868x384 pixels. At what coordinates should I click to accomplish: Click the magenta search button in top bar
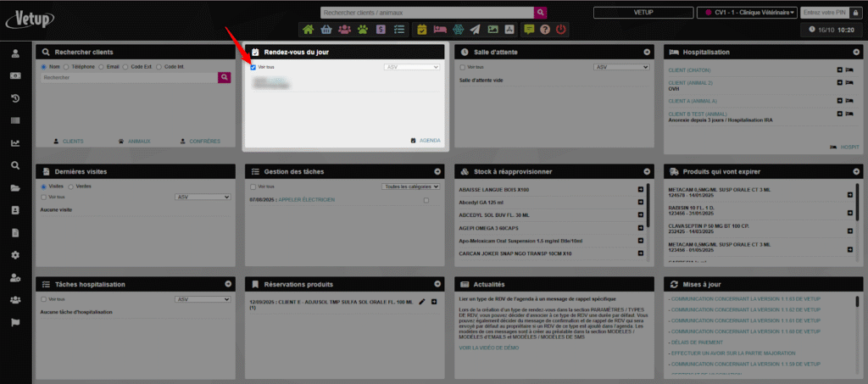tap(541, 13)
